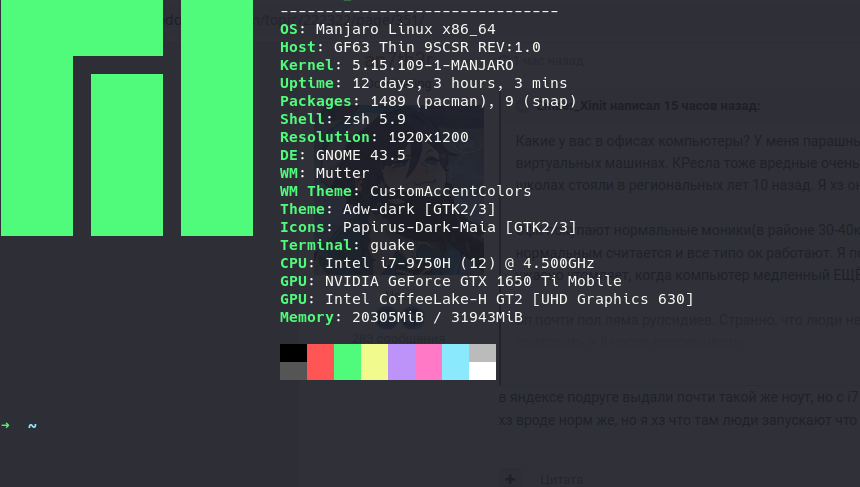
Task: Click the light gray color block
Action: click(483, 353)
